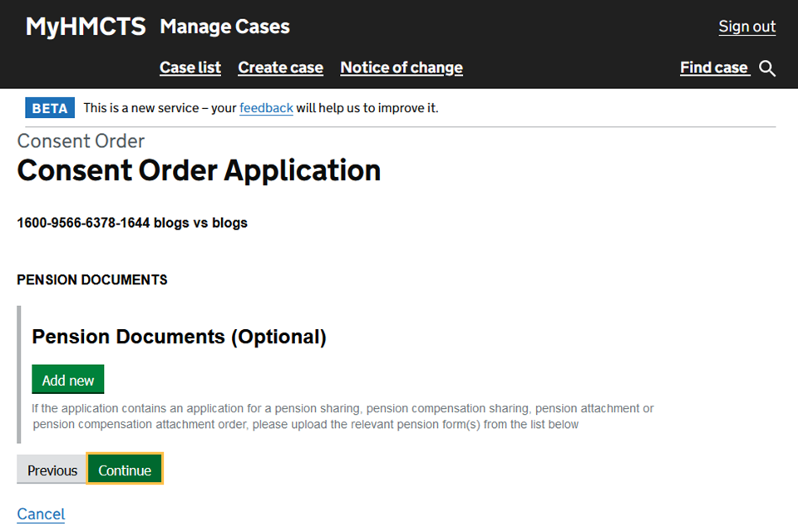Open the Notice of change page
The image size is (798, 532).
(401, 68)
